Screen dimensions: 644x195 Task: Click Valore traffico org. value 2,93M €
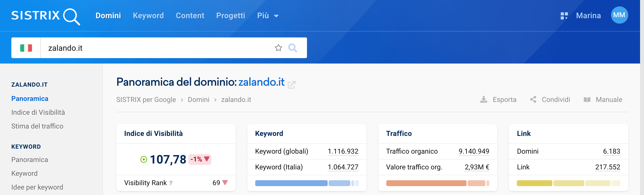477,167
